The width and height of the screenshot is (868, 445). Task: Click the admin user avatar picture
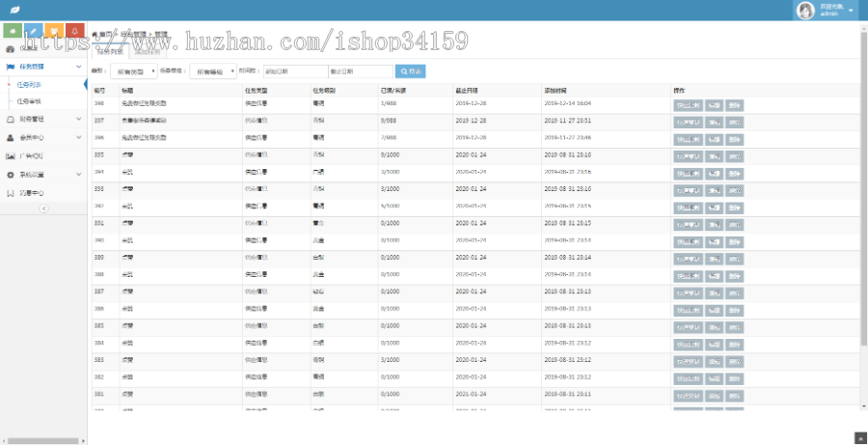[x=805, y=10]
